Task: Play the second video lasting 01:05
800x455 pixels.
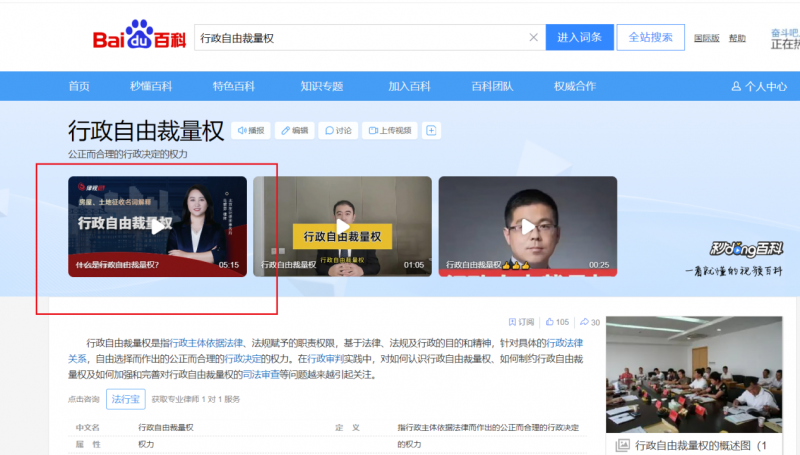Action: coord(342,227)
